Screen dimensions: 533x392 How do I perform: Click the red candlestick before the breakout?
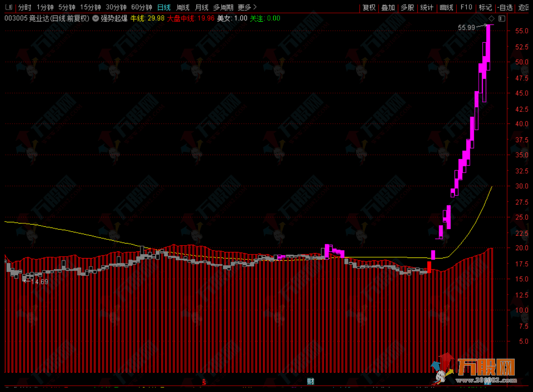(429, 267)
